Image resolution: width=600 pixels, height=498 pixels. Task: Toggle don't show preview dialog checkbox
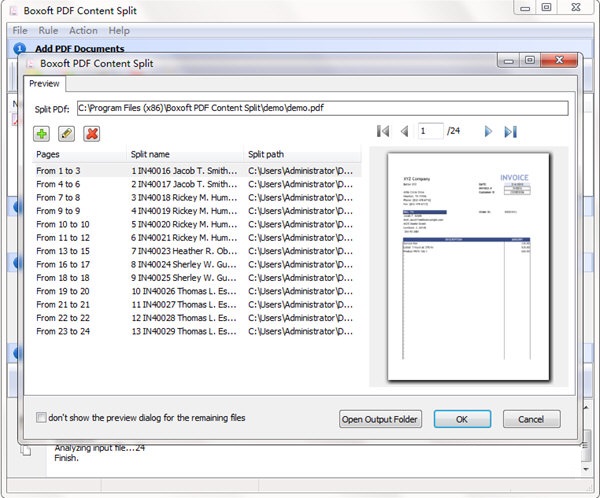click(41, 417)
